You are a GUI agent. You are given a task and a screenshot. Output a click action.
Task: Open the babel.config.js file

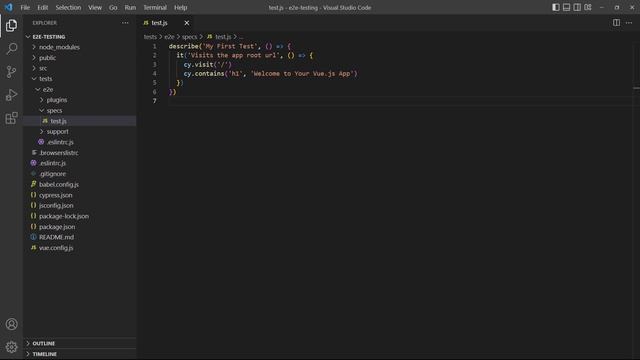pos(80,184)
